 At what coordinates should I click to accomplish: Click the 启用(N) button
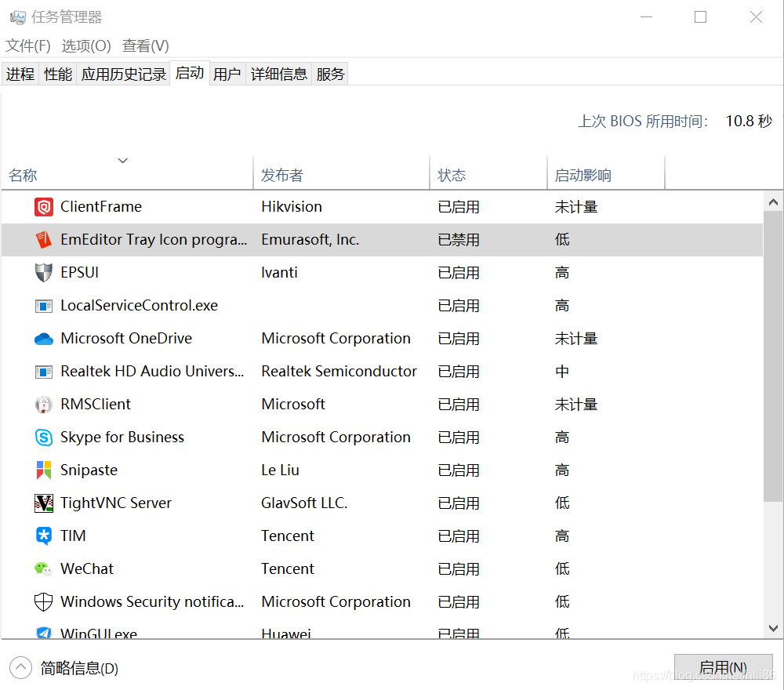tap(723, 667)
